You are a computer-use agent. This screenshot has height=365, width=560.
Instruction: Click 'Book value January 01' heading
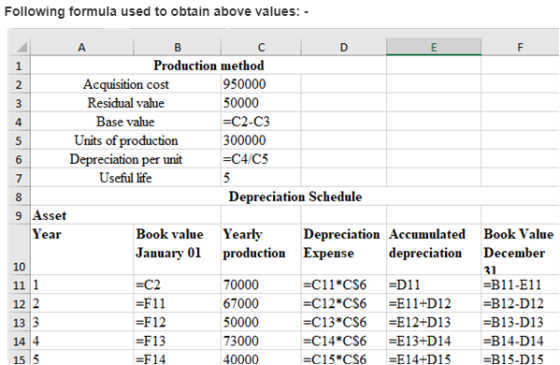pos(177,250)
